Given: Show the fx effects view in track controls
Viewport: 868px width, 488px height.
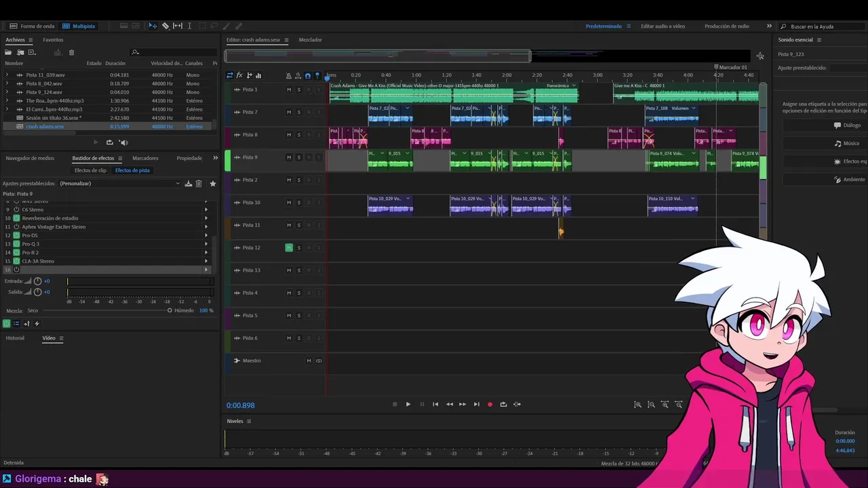Looking at the screenshot, I should pos(239,75).
